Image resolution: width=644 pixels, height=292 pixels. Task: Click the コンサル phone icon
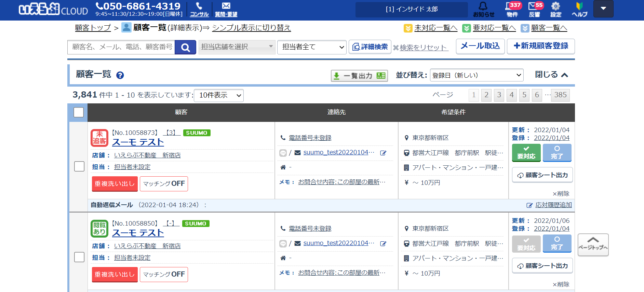tap(199, 9)
